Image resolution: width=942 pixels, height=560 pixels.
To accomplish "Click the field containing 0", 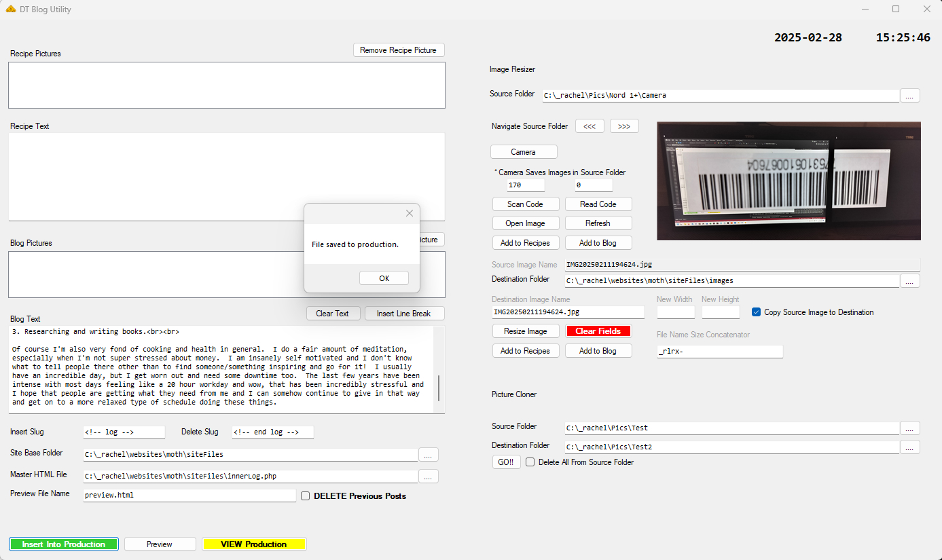I will click(594, 185).
